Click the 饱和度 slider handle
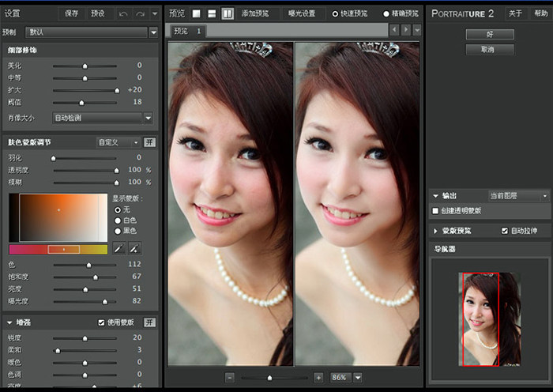This screenshot has width=553, height=392. [x=96, y=277]
